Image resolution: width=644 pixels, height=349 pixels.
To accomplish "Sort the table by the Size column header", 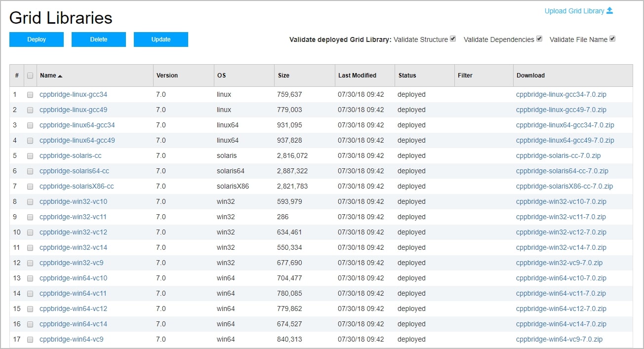I will (x=283, y=76).
